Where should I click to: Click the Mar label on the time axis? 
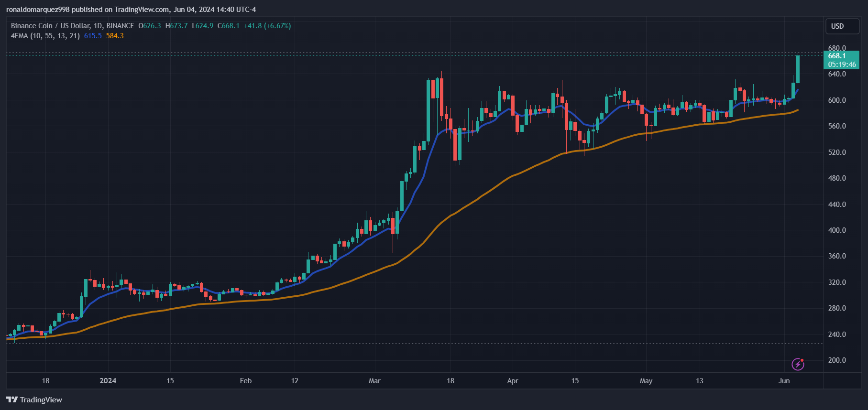click(374, 381)
